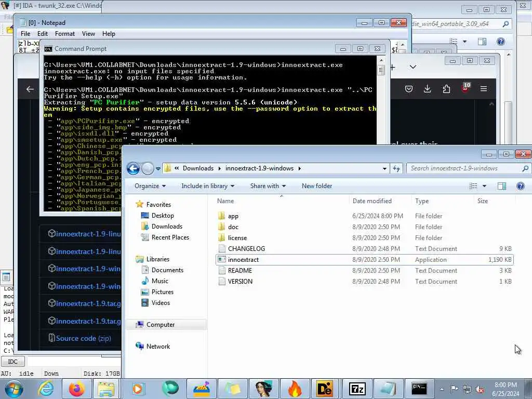Switch to Command Prompt taskbar icon

419,389
